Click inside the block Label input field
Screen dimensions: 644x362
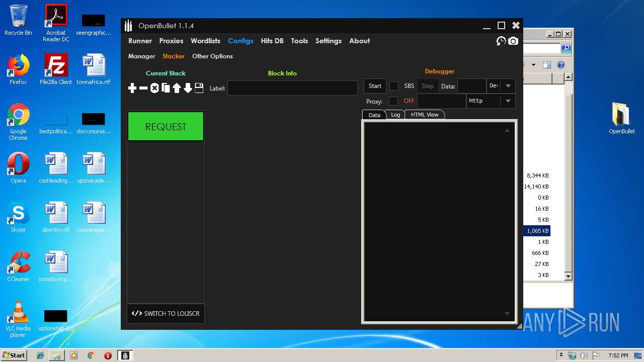292,88
